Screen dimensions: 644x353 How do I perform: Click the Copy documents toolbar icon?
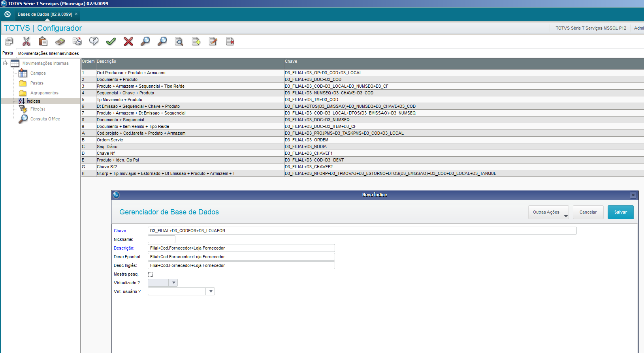(x=9, y=41)
